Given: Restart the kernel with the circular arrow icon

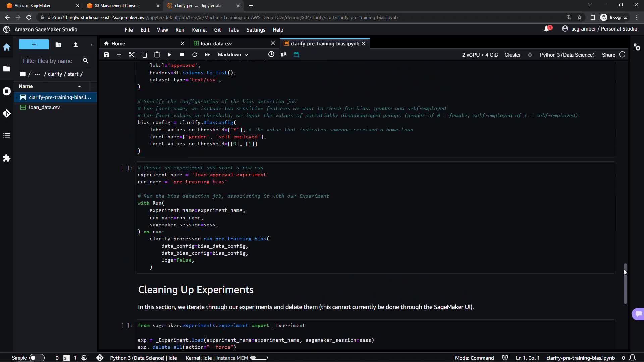Looking at the screenshot, I should (x=195, y=55).
